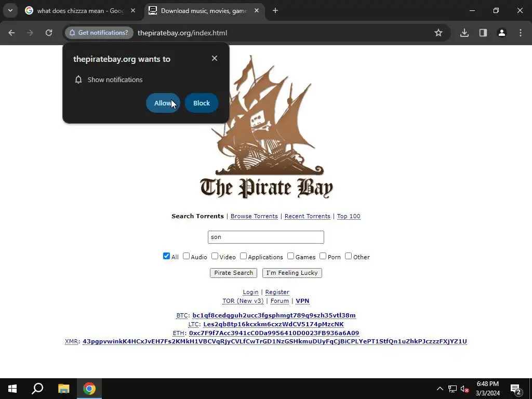Switch to 'what does chizzza mean' tab
The height and width of the screenshot is (399, 532).
coord(81,11)
